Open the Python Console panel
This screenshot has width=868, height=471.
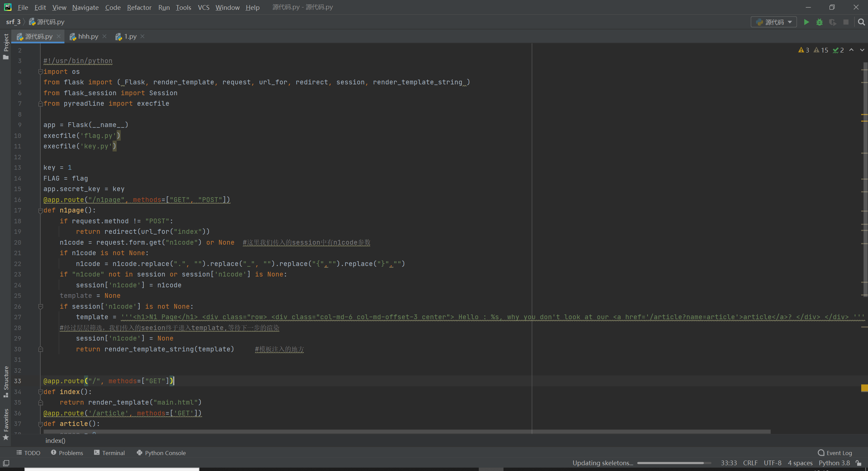(165, 453)
